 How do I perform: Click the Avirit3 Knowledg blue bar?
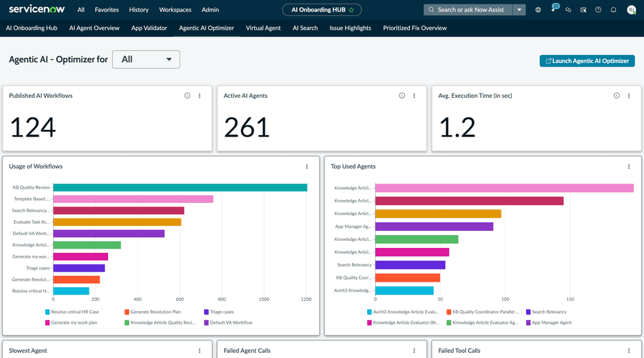404,290
